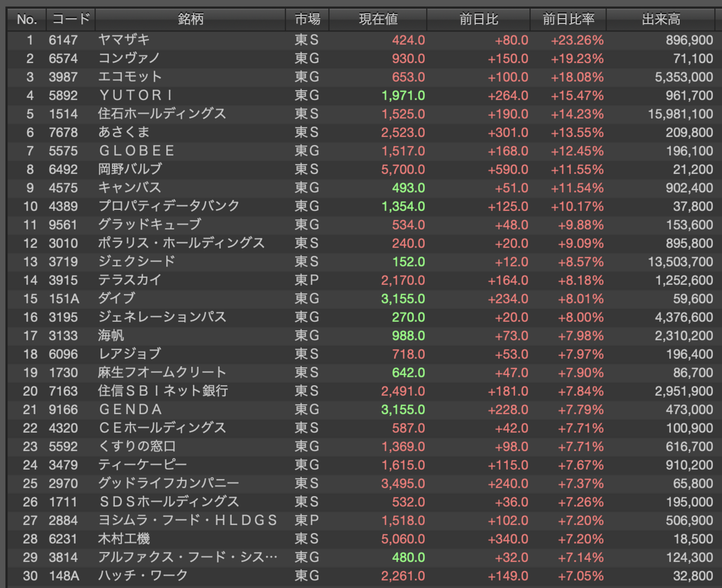Click the 3,495.0 current price
722x588 pixels.
[x=403, y=483]
